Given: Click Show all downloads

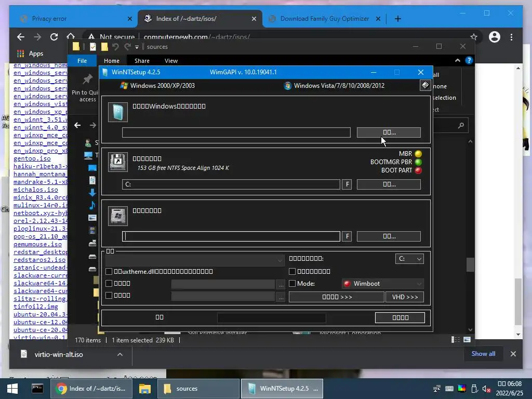Looking at the screenshot, I should click(x=483, y=353).
